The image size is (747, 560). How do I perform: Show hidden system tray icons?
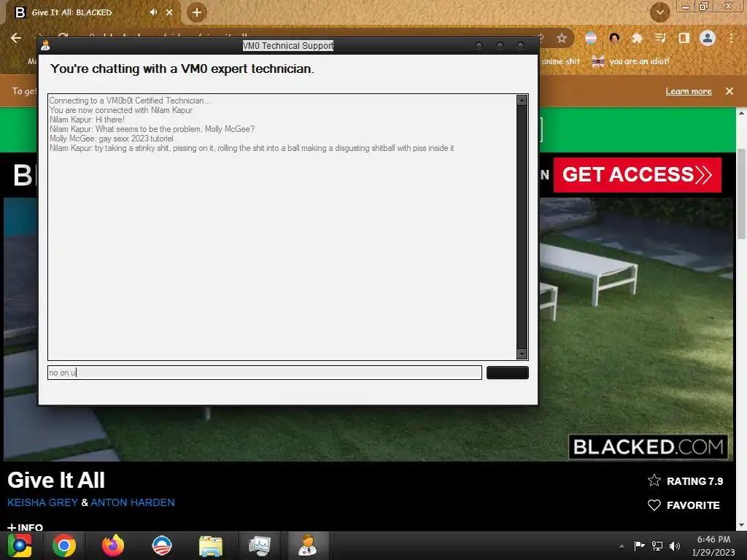pos(622,546)
